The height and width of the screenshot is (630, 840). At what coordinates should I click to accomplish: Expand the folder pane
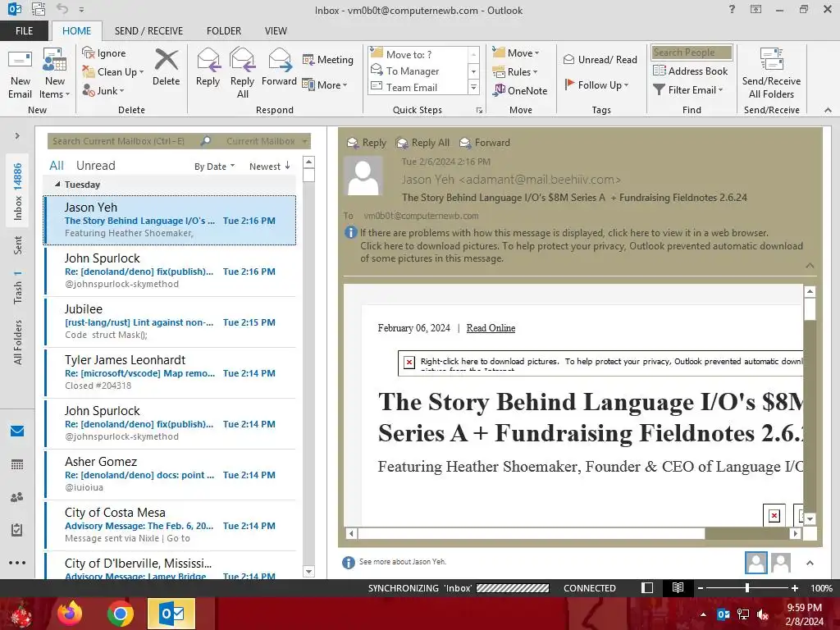(x=17, y=136)
